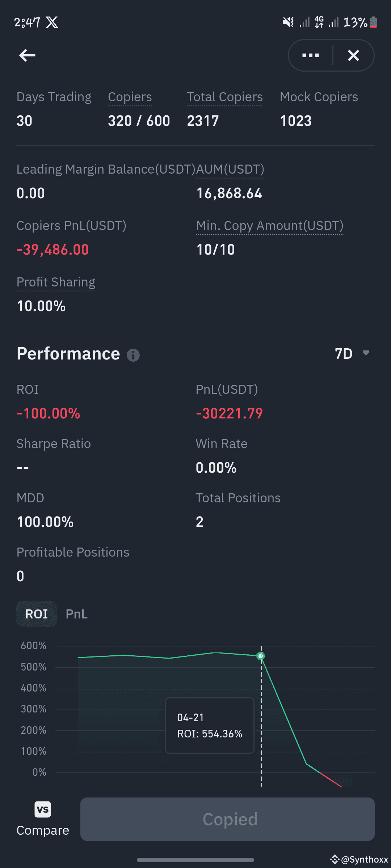Show AUM(USDT) explanation

pyautogui.click(x=230, y=169)
